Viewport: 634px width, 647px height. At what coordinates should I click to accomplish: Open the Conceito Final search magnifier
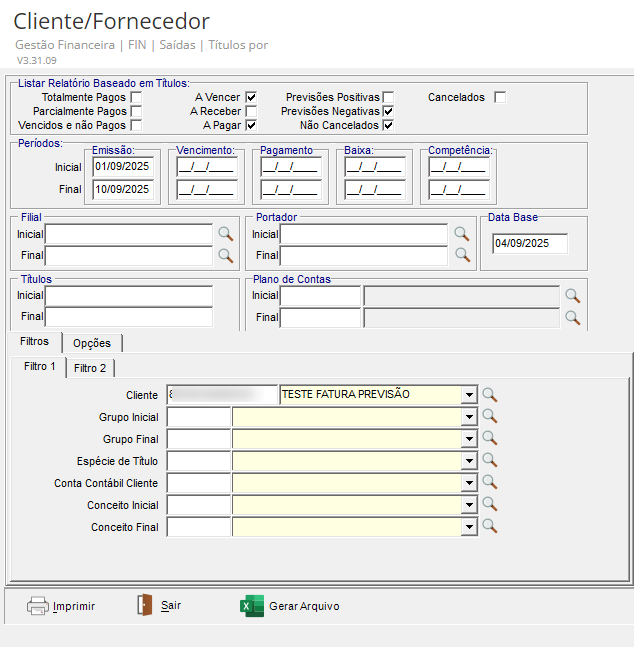coord(490,526)
